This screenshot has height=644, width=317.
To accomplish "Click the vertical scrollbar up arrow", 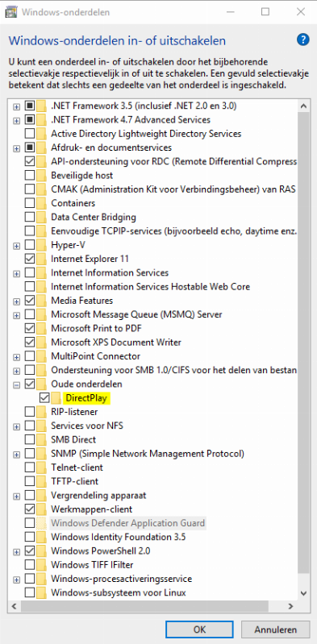I will 303,106.
